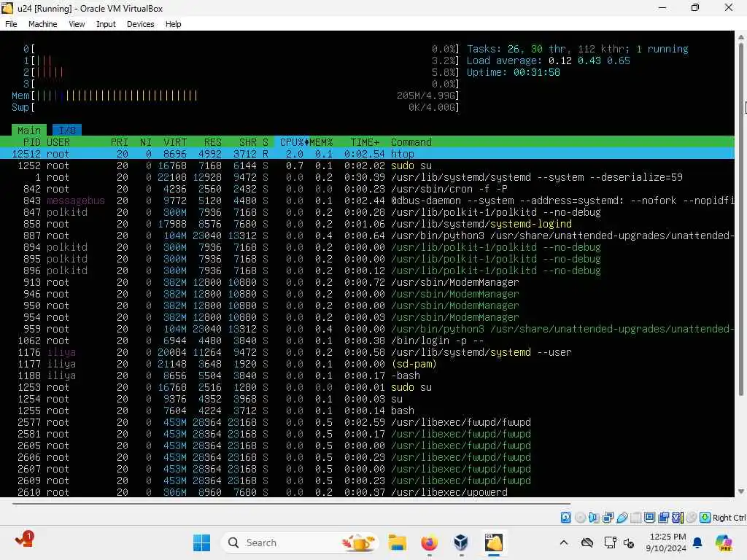
Task: Click the muted volume tray icon
Action: pos(629,542)
